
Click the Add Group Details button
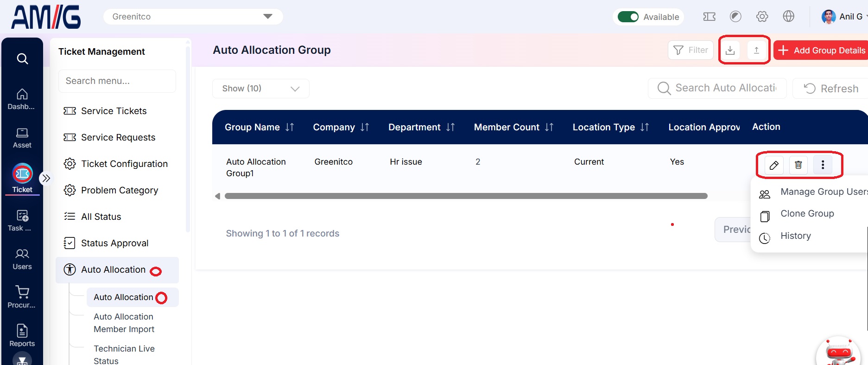pos(821,50)
